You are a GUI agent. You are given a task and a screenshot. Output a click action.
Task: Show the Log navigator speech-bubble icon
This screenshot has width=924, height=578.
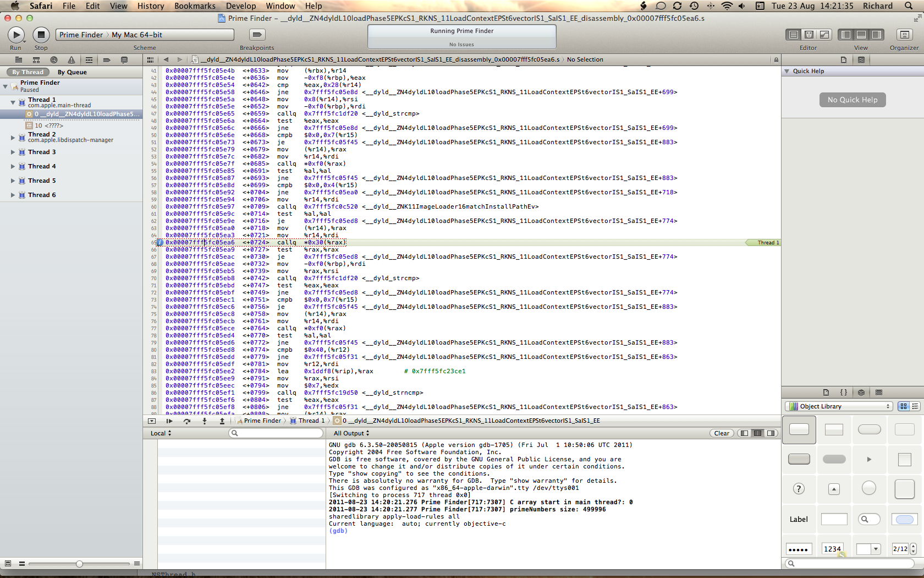pos(124,59)
